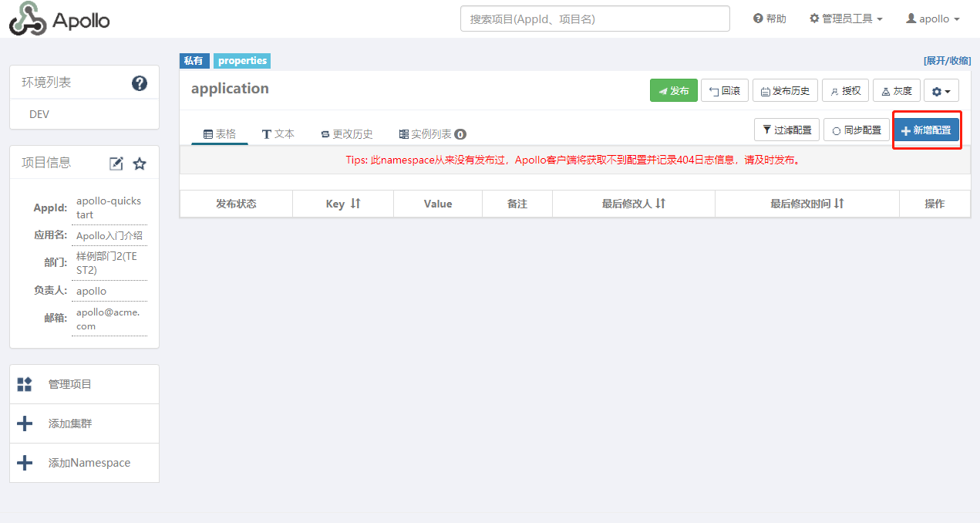Switch to the 文本 tab
This screenshot has width=980, height=523.
278,133
